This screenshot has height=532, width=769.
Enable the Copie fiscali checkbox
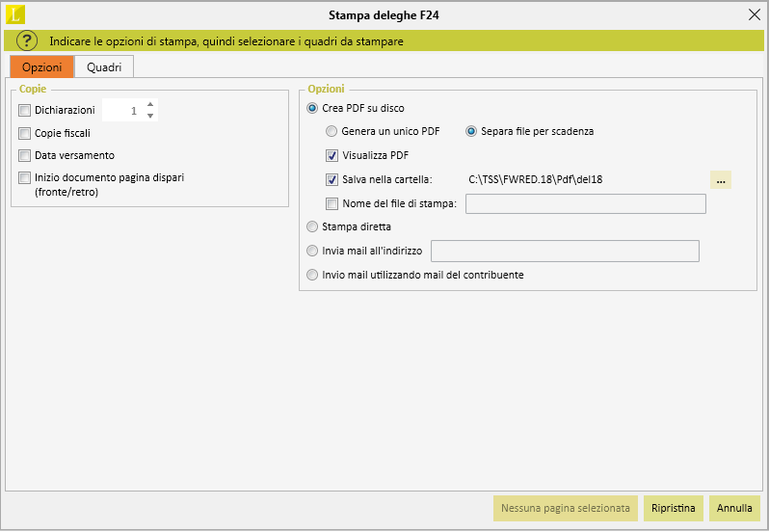coord(24,133)
